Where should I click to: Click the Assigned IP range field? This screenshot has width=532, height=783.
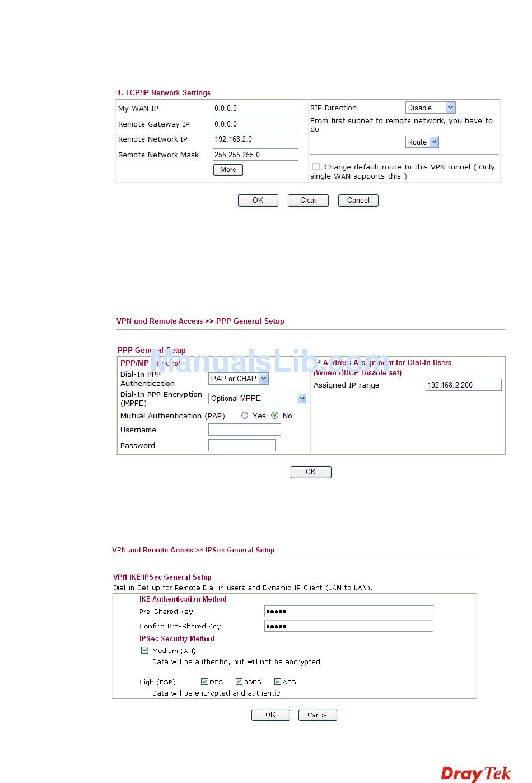click(x=463, y=385)
